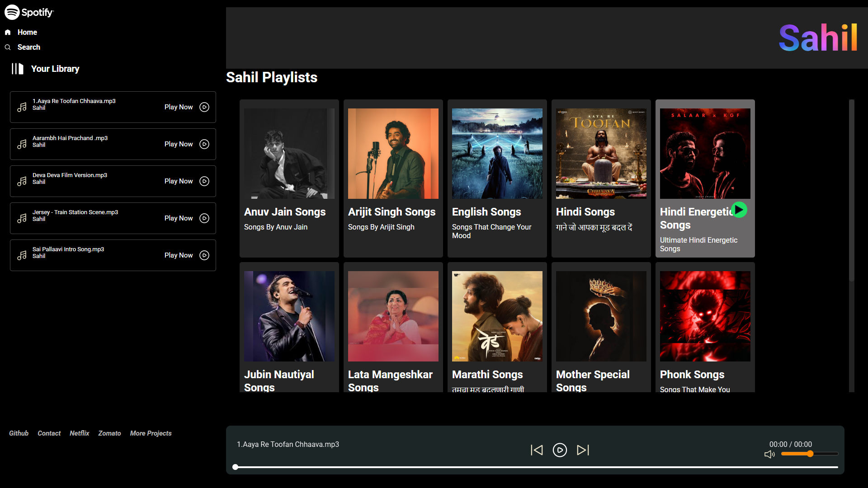Open Arijit Singh Songs playlist cover
The height and width of the screenshot is (488, 868).
[x=393, y=154]
